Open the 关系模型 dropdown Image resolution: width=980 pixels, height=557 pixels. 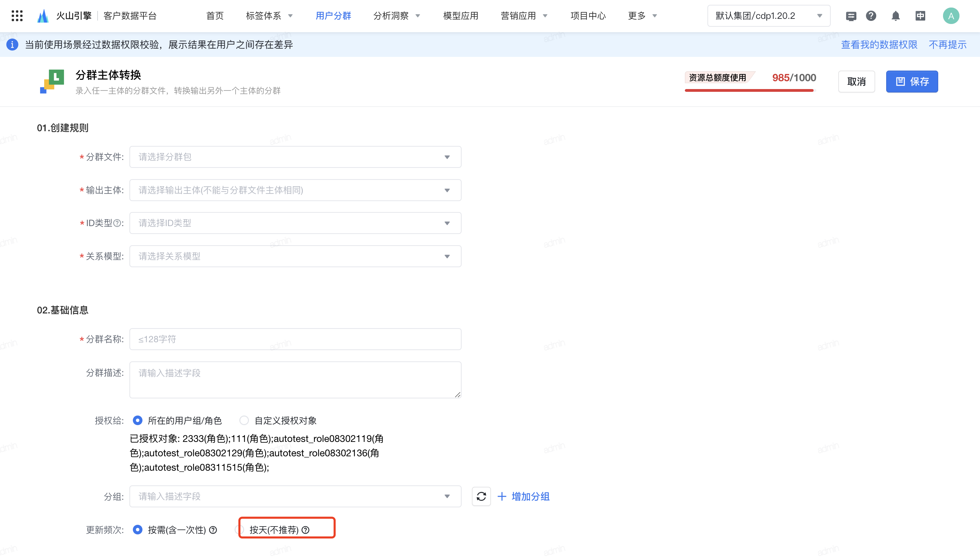[x=295, y=256]
